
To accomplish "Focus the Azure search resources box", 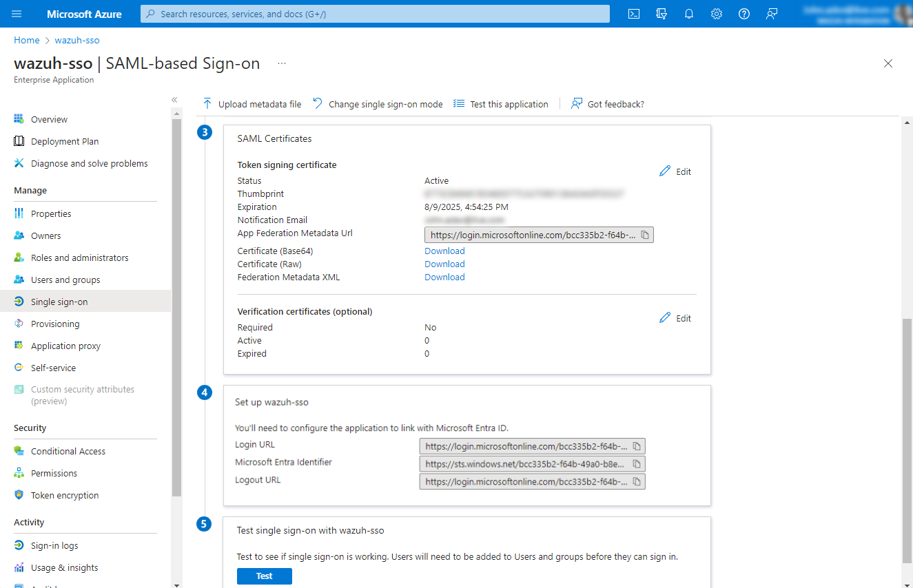I will (376, 14).
